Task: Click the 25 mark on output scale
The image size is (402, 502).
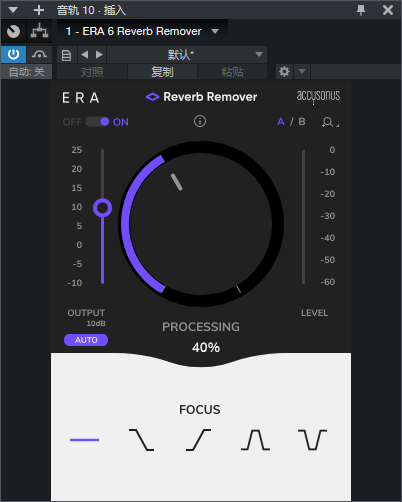Action: click(x=77, y=150)
